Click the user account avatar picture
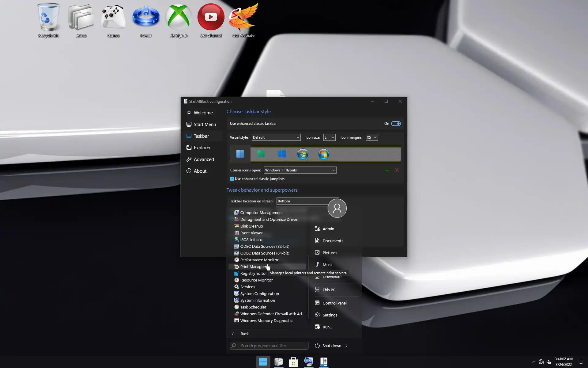Screen dimensions: 588x368 [x=337, y=208]
